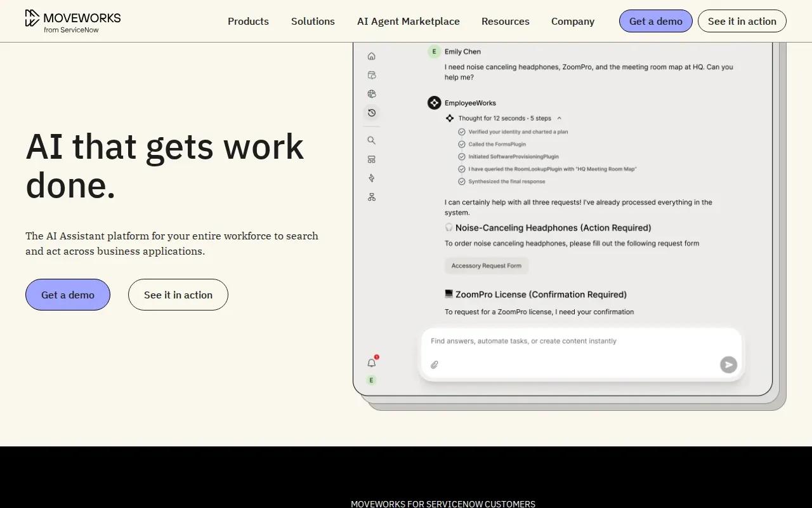The height and width of the screenshot is (508, 812).
Task: Open the Solutions menu
Action: [313, 21]
